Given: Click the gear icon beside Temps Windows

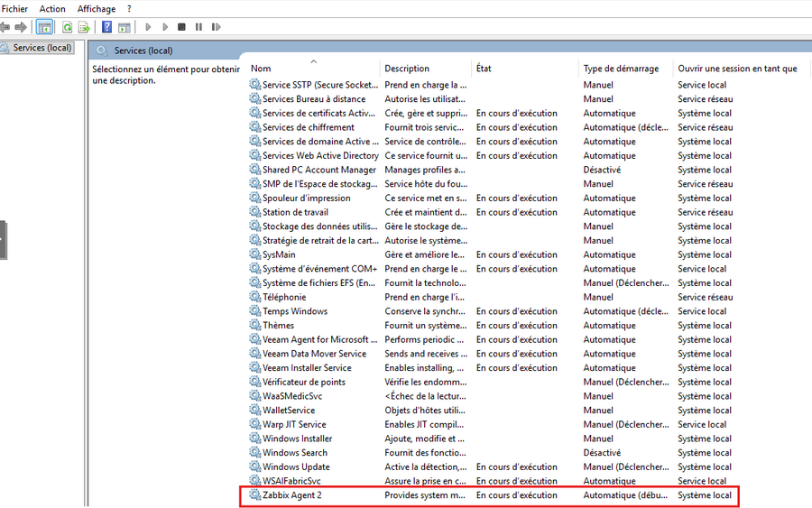Looking at the screenshot, I should (254, 310).
